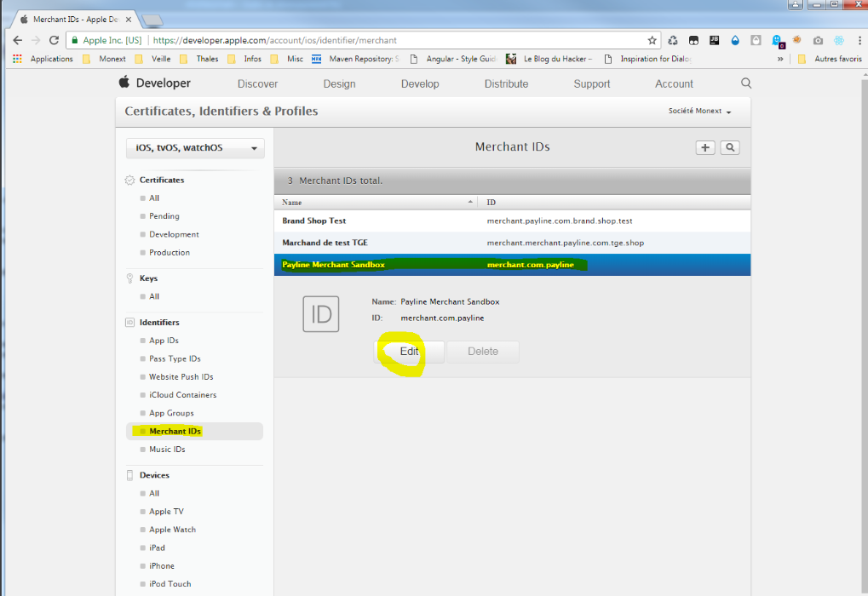Open the Support navigation item
Screen dimensions: 868x596
pyautogui.click(x=592, y=83)
